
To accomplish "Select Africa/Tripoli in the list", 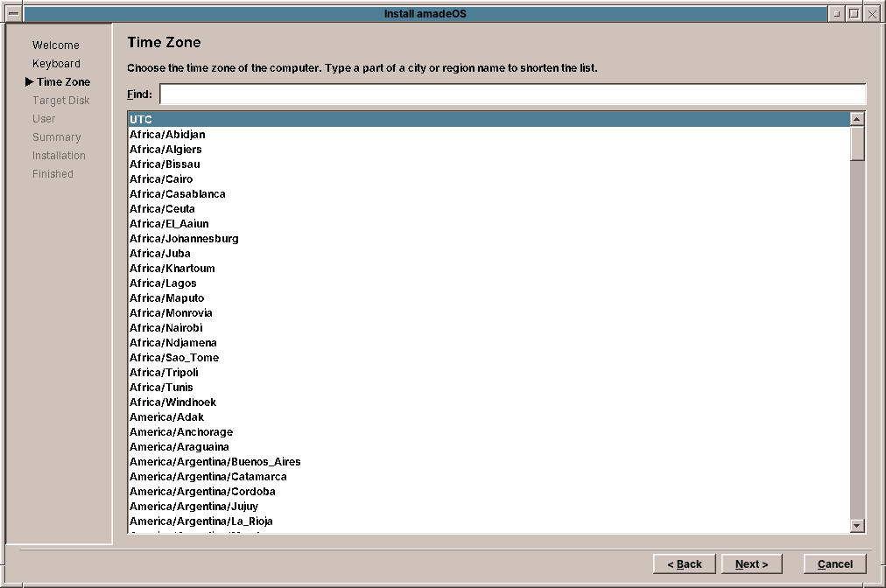I will 489,372.
